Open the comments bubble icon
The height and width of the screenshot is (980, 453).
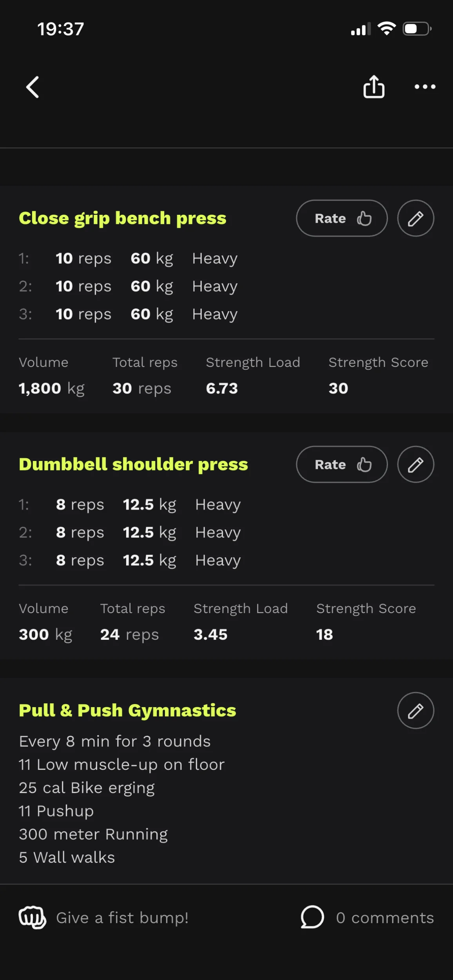tap(312, 917)
